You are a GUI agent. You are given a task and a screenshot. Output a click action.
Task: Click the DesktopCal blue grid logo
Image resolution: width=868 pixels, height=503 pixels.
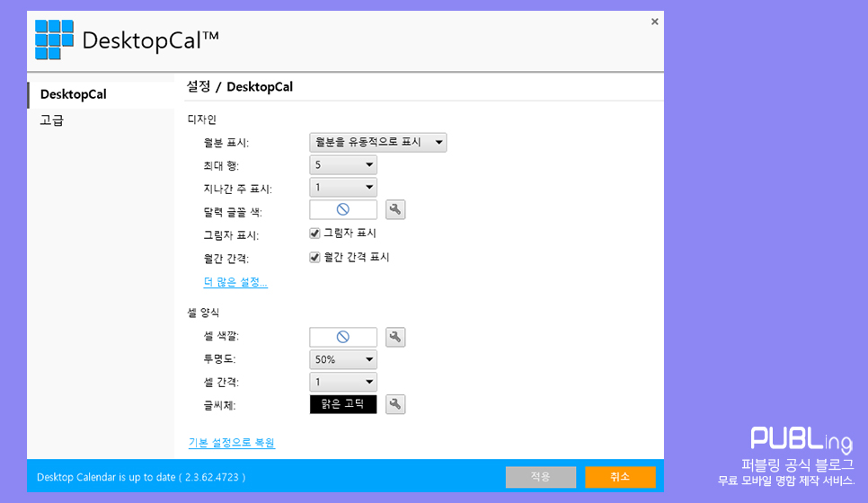click(x=54, y=40)
